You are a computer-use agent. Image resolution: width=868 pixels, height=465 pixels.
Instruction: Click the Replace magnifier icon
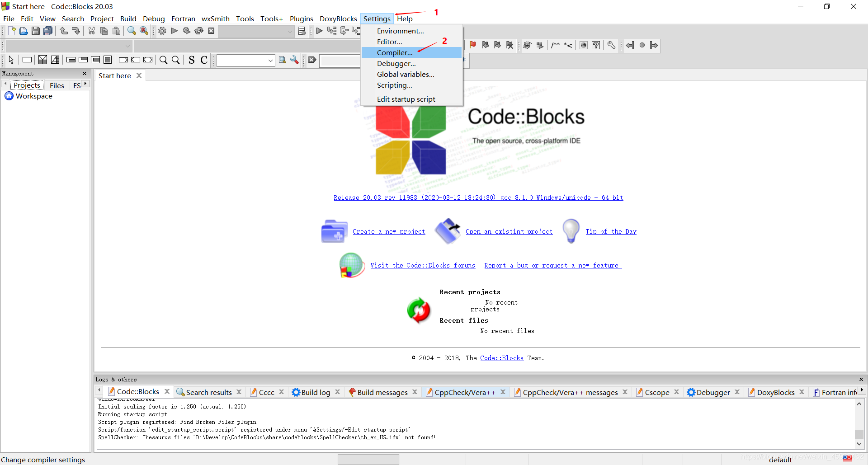pos(144,31)
